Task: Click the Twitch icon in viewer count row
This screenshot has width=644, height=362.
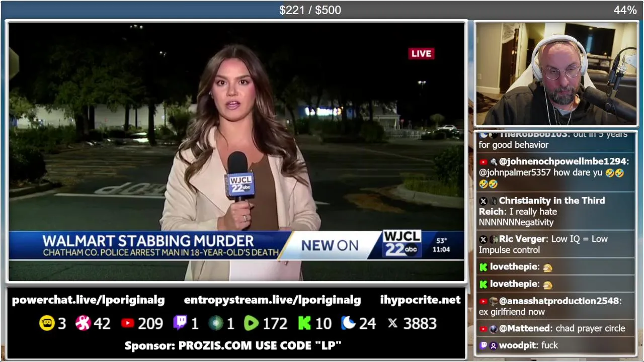Action: click(180, 323)
